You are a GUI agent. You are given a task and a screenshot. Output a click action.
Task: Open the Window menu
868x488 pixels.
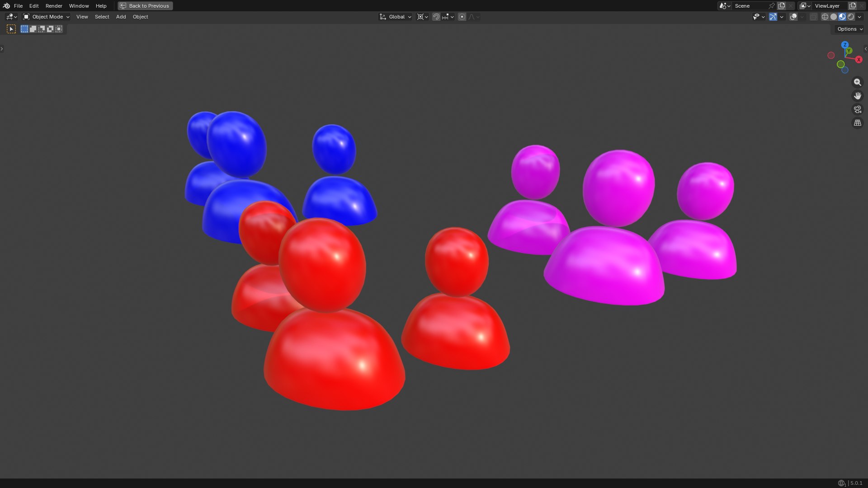tap(79, 6)
